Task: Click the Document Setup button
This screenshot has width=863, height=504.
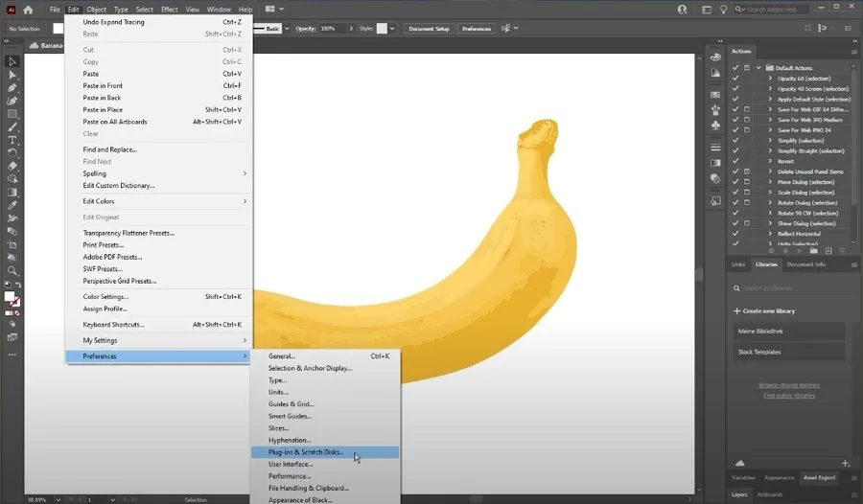Action: coord(429,29)
